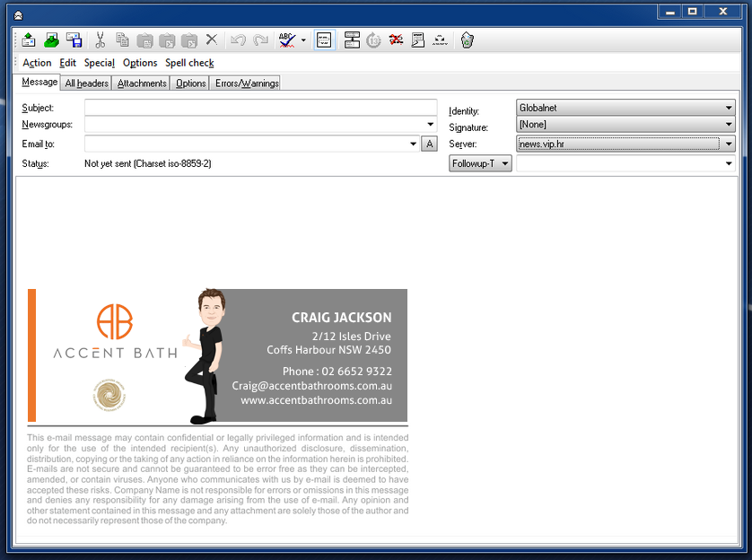
Task: Click the split message layout icon
Action: coord(352,40)
